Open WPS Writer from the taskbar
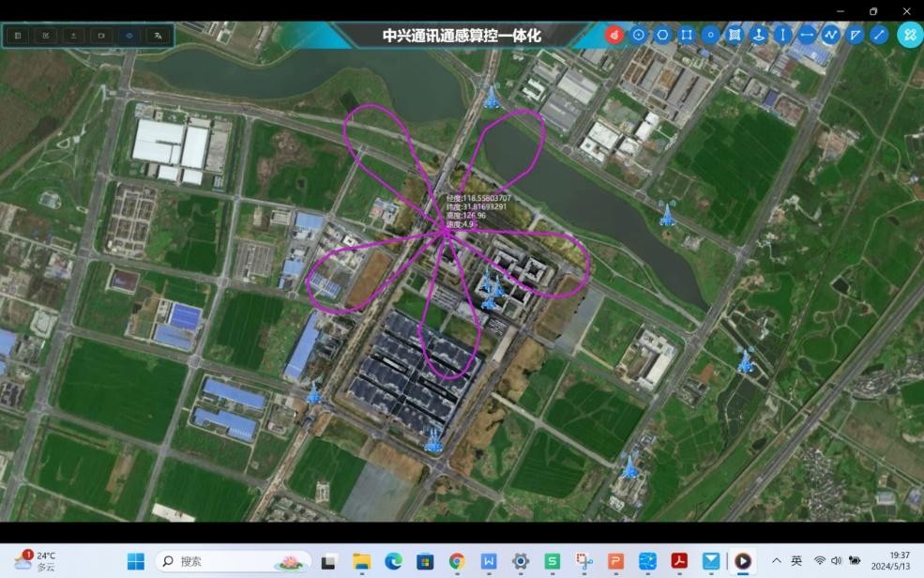Viewport: 924px width, 578px height. point(489,561)
